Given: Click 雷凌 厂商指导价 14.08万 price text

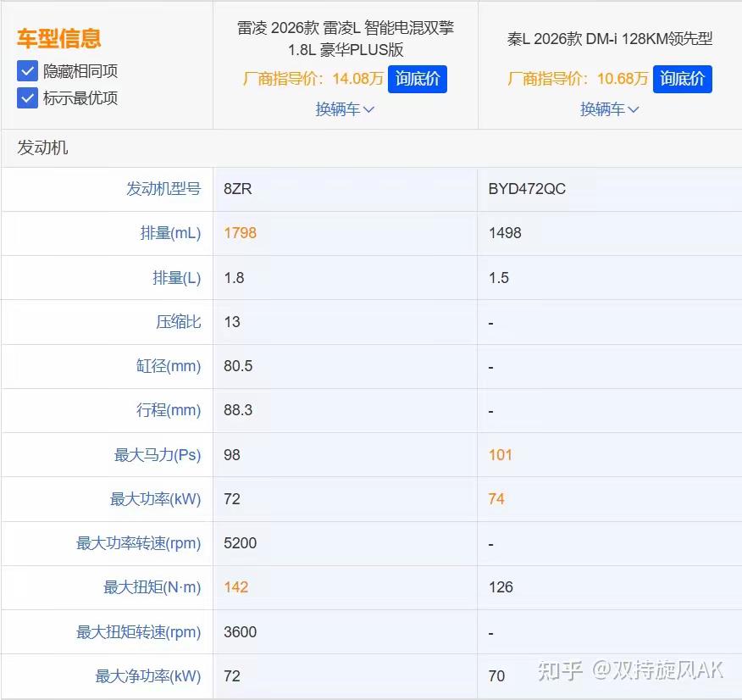Looking at the screenshot, I should 313,79.
